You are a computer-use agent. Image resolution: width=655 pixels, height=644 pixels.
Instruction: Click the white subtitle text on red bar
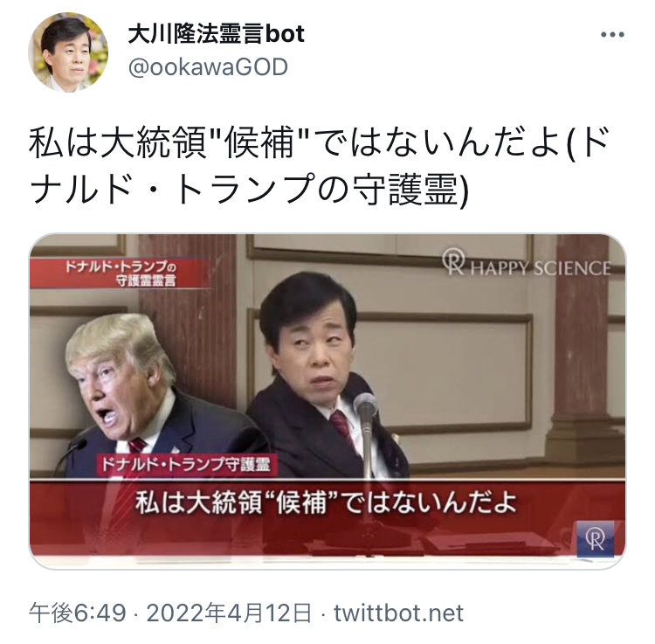coord(326,502)
